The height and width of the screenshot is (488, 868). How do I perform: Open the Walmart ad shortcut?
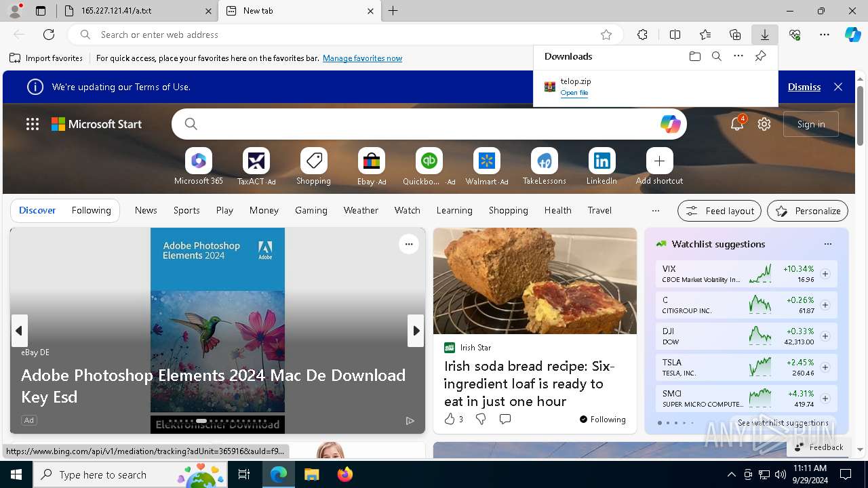(x=487, y=167)
